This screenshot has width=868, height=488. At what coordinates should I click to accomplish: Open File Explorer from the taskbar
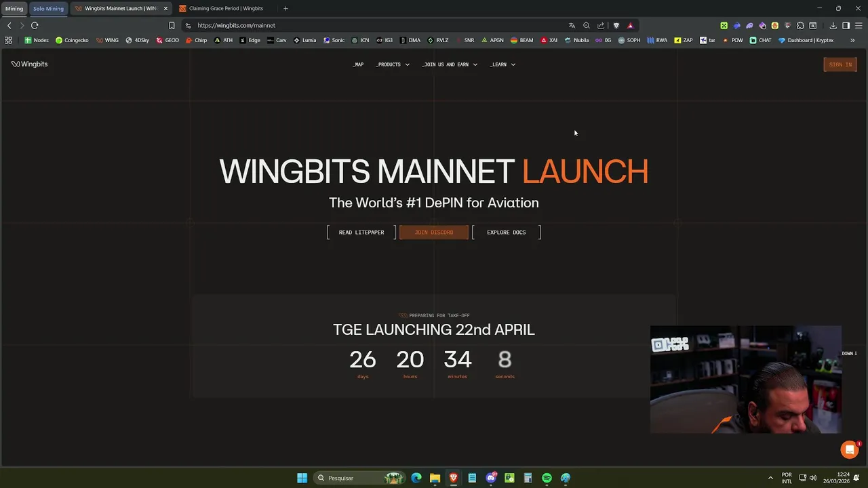(435, 478)
